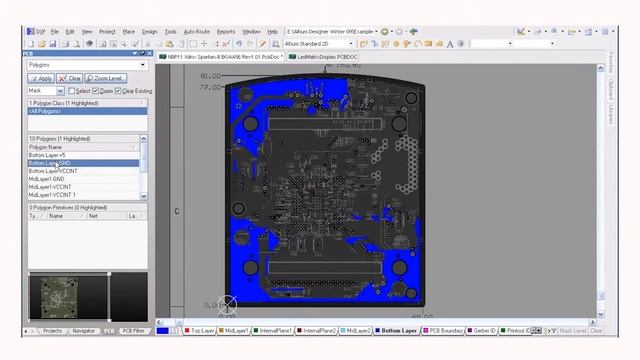Open the PCB Filter panel tab
The height and width of the screenshot is (360, 640).
[x=133, y=331]
